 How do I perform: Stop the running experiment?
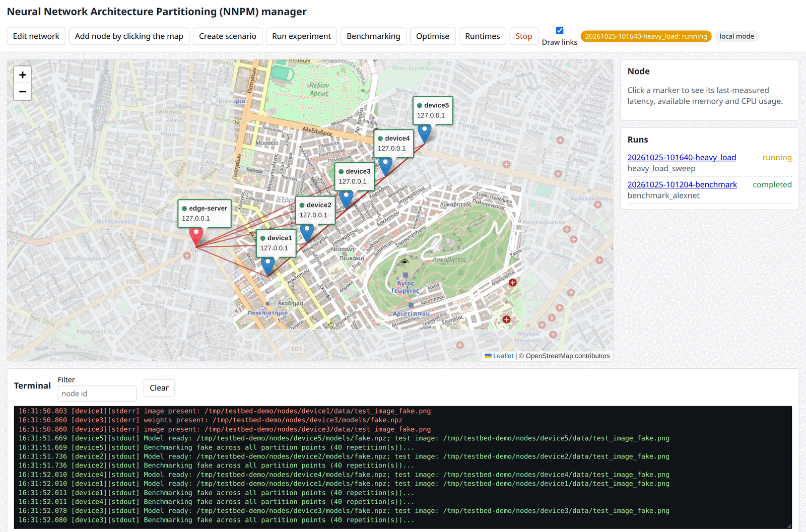click(x=524, y=36)
